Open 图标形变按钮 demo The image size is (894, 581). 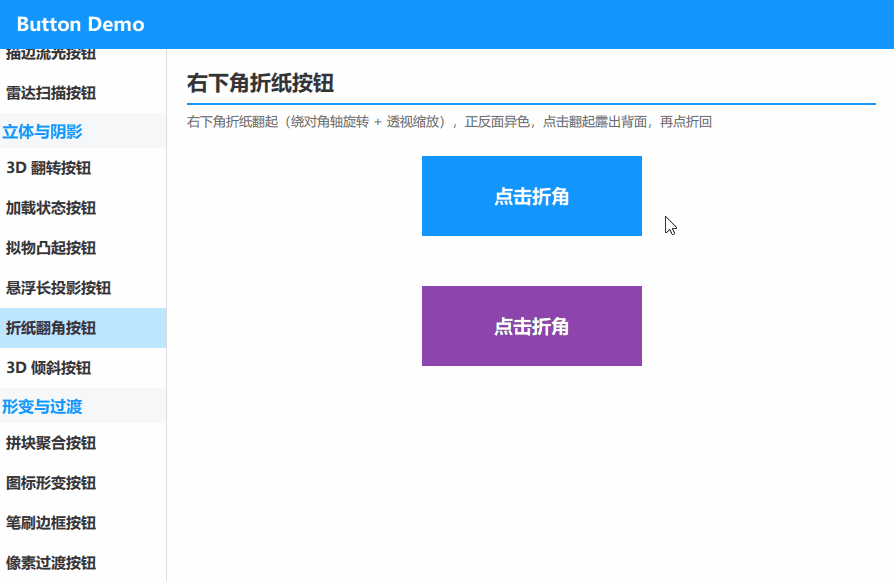(83, 483)
